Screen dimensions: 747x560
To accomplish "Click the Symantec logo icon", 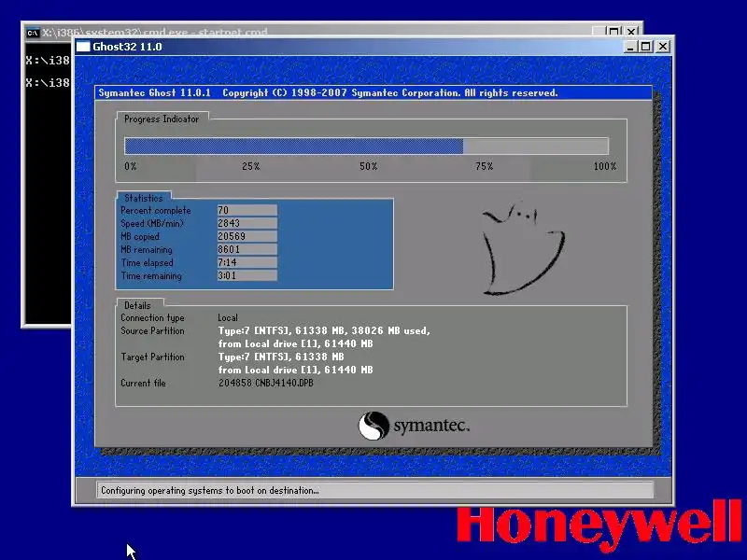I will click(x=373, y=426).
